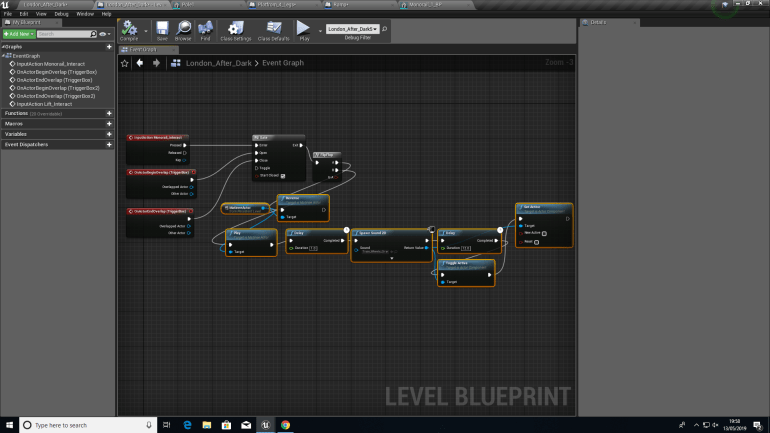Save the blueprint with Save icon
This screenshot has height=433, width=770.
pyautogui.click(x=161, y=29)
